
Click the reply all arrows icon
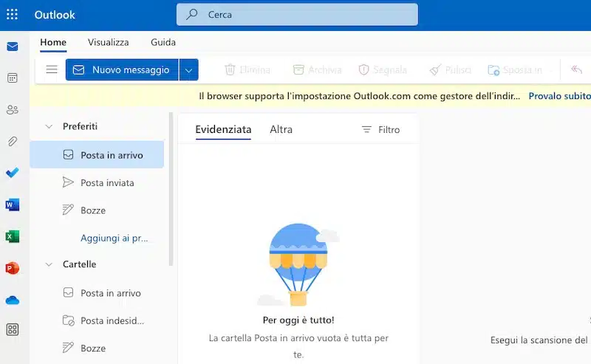(577, 69)
